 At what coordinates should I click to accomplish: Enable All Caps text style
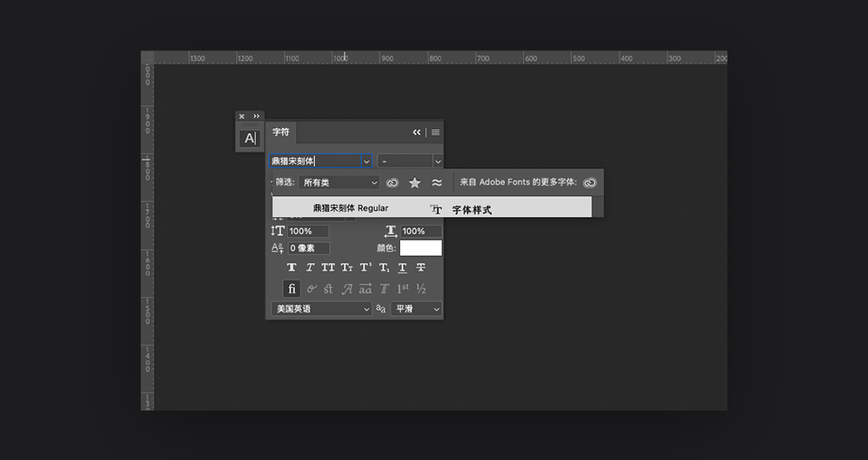coord(328,267)
